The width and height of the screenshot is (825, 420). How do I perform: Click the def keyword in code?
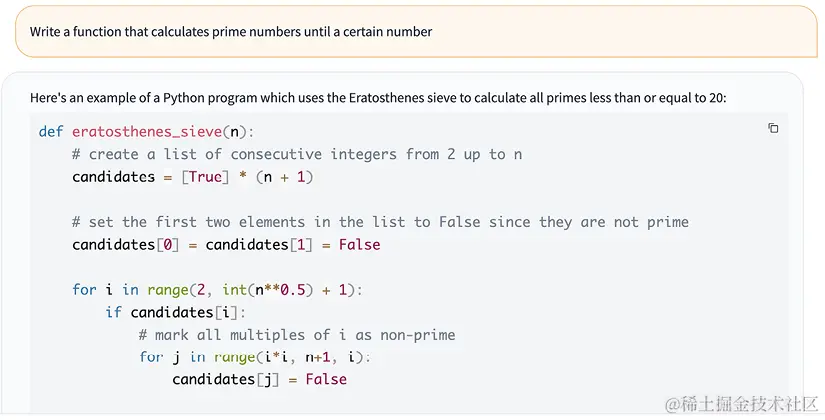(x=51, y=132)
